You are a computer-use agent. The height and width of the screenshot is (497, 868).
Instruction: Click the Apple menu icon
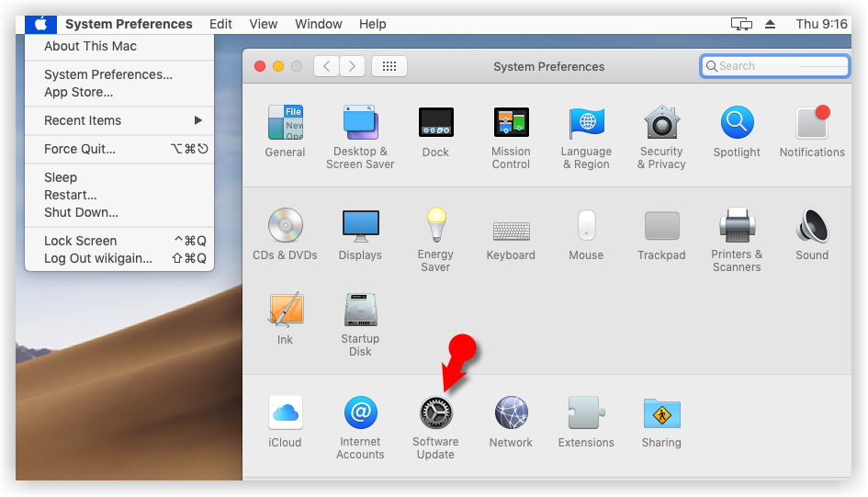(x=40, y=25)
